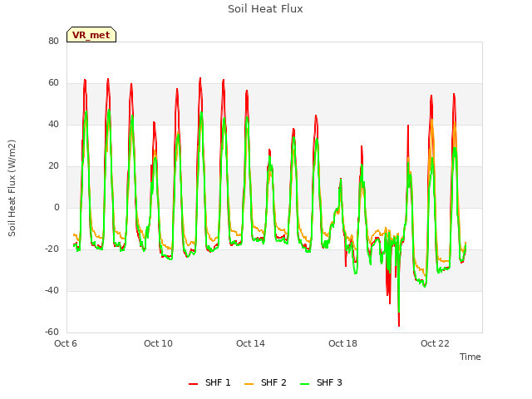Click the Oct 18 x-axis label
532x399 pixels.
[342, 343]
